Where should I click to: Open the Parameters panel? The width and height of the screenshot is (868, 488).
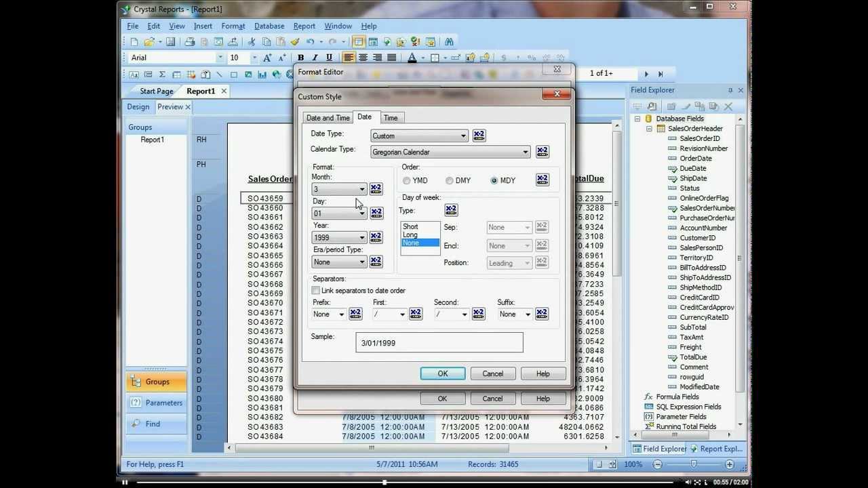[157, 403]
